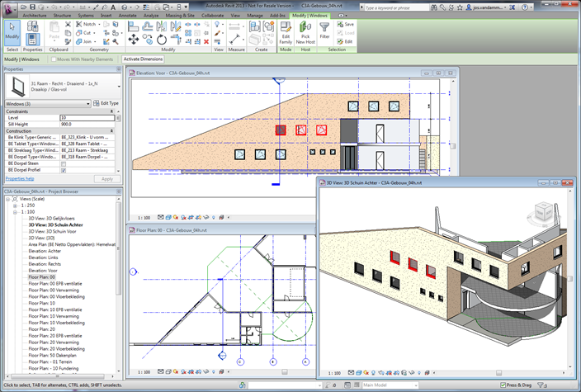Toggle the Properties palette icon
The width and height of the screenshot is (581, 392).
(33, 40)
